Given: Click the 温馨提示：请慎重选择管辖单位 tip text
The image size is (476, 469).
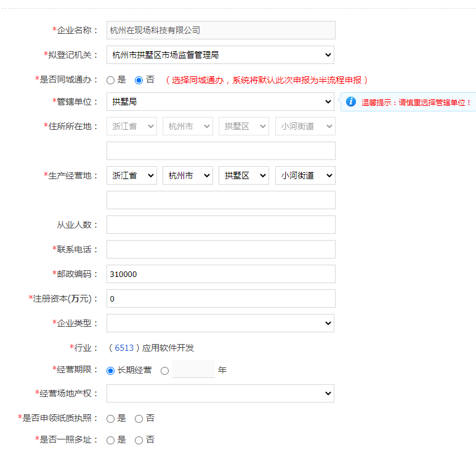Looking at the screenshot, I should pos(416,103).
